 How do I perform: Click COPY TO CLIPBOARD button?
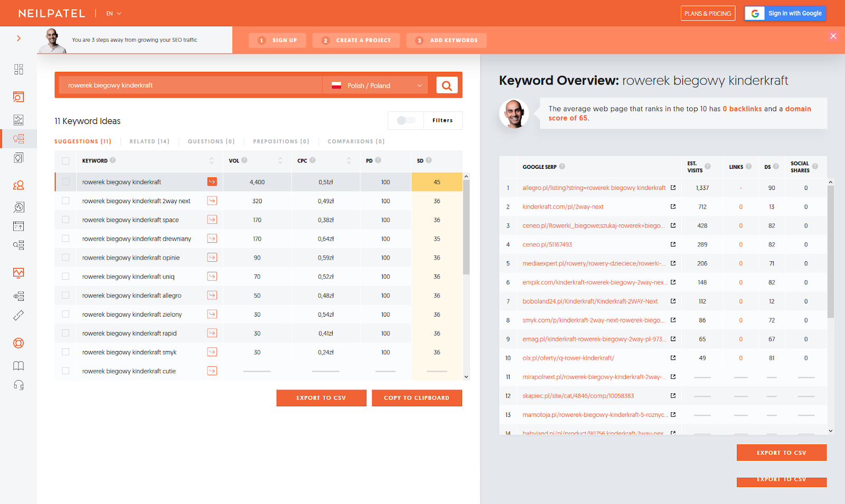[417, 398]
